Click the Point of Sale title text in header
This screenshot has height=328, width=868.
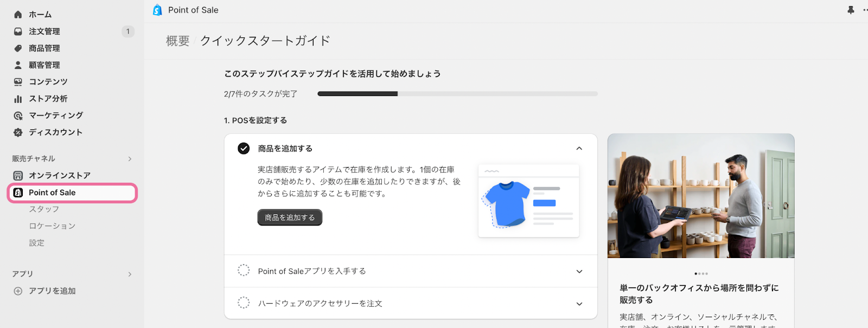pos(193,10)
